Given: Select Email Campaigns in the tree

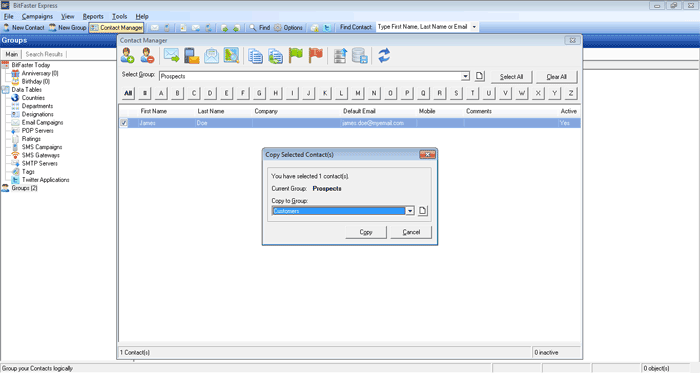Looking at the screenshot, I should [42, 122].
